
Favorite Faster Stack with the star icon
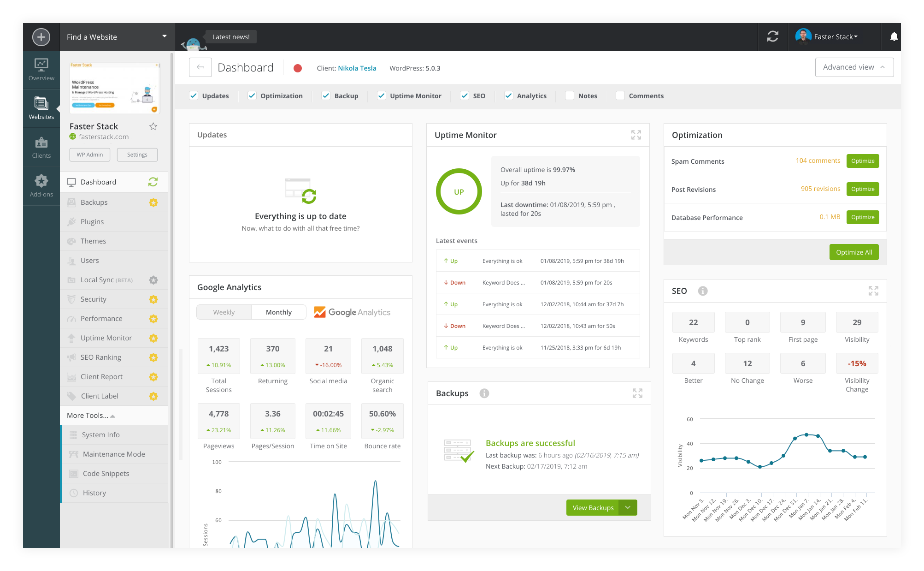click(153, 126)
